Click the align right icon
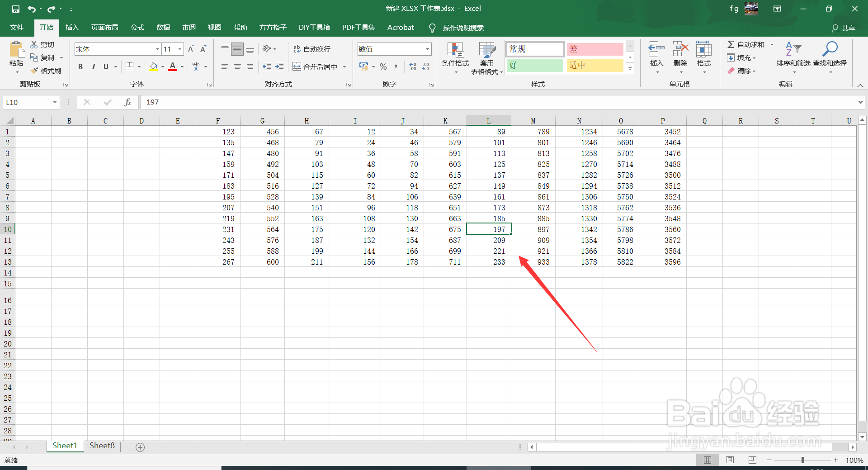868x470 pixels. click(250, 66)
